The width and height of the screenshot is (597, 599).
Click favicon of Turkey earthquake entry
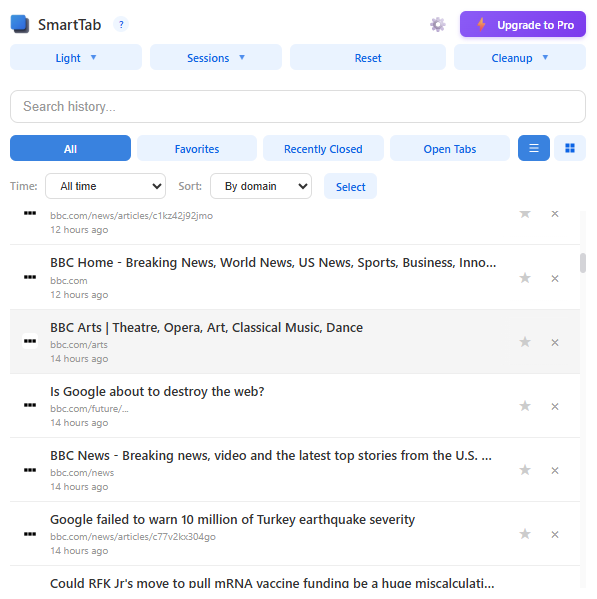pyautogui.click(x=30, y=534)
